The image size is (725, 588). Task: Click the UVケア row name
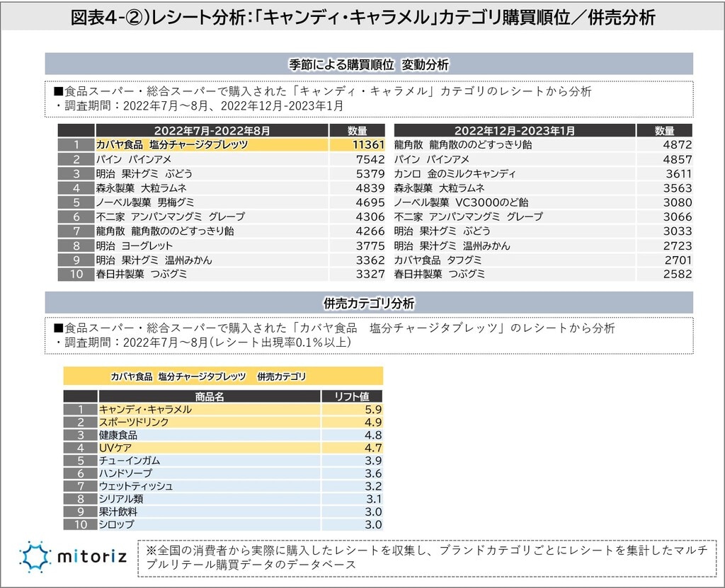click(115, 448)
